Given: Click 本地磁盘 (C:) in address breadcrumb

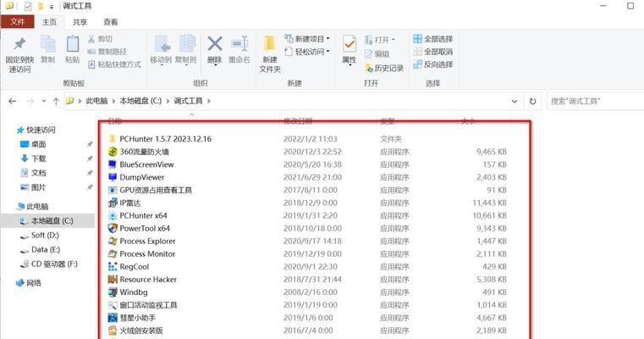Looking at the screenshot, I should (140, 101).
